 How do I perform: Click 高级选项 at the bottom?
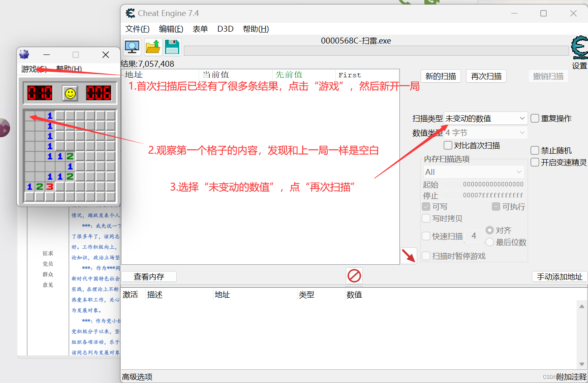coord(137,377)
